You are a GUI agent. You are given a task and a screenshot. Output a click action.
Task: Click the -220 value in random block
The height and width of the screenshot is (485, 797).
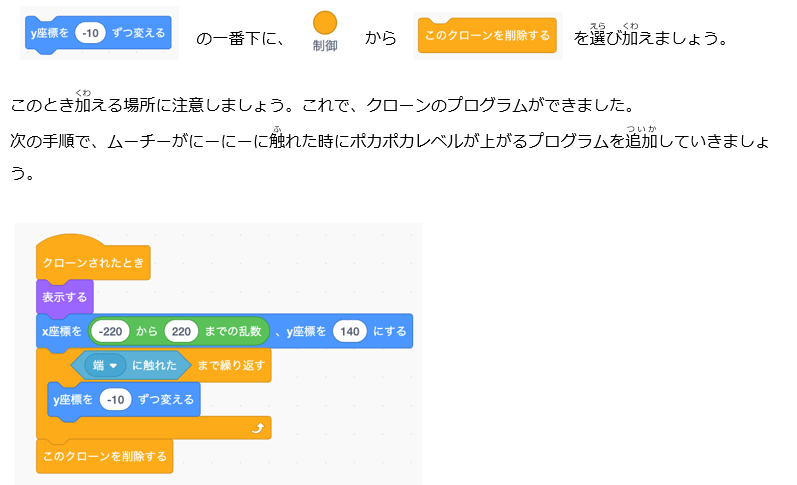click(110, 331)
